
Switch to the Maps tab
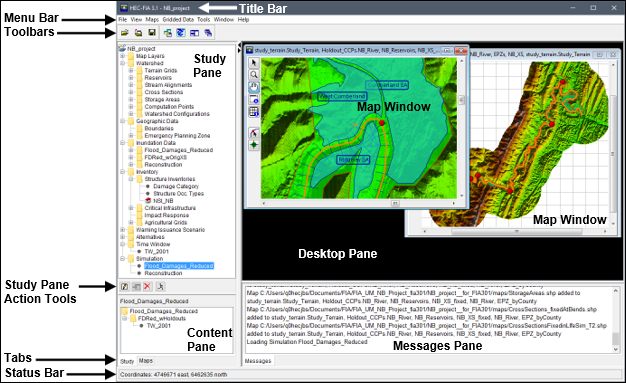coord(146,361)
